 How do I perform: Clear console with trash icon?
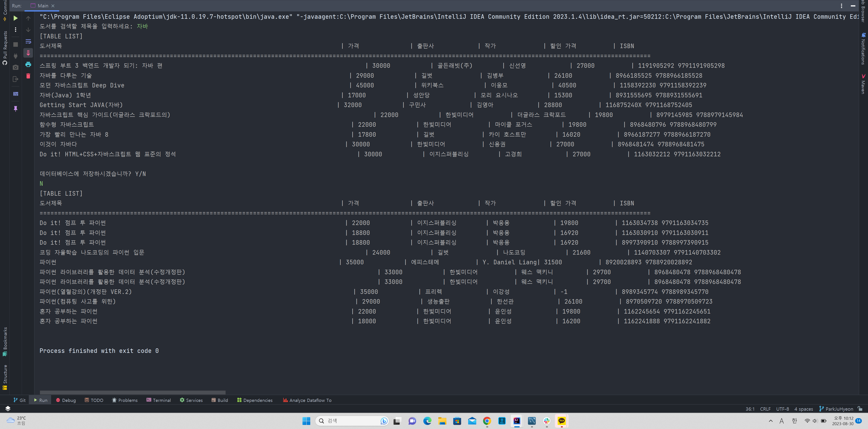click(x=28, y=76)
